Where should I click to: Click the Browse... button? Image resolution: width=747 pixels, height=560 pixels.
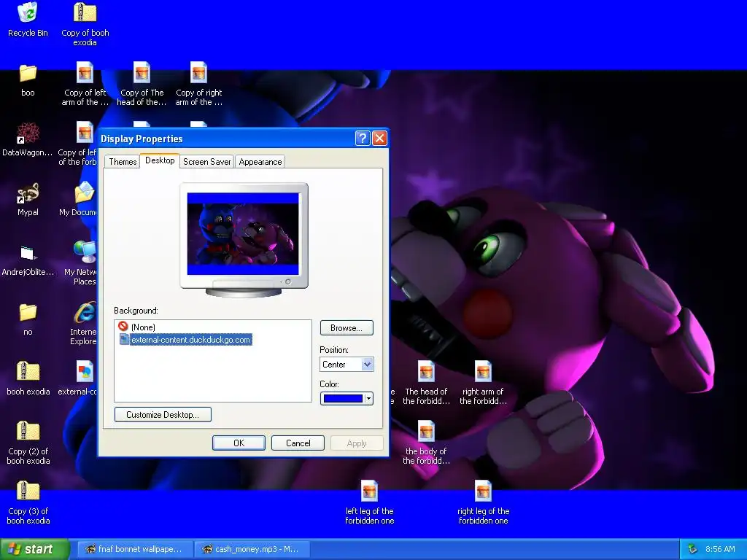[x=347, y=327]
